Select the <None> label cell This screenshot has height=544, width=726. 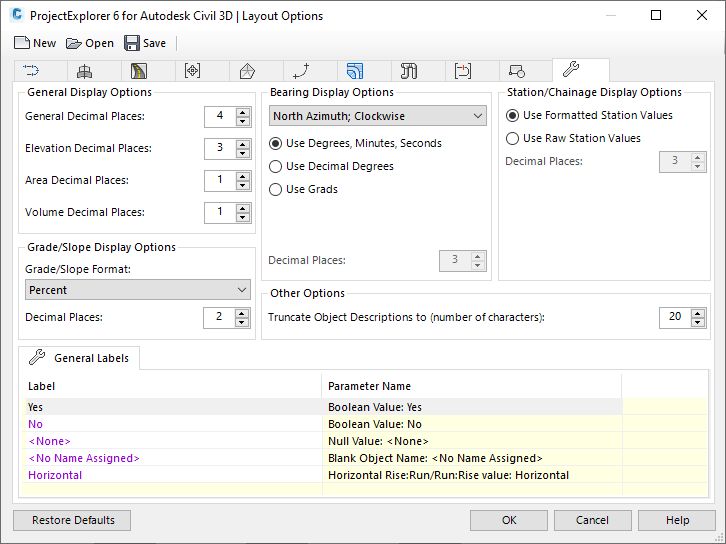tap(172, 441)
